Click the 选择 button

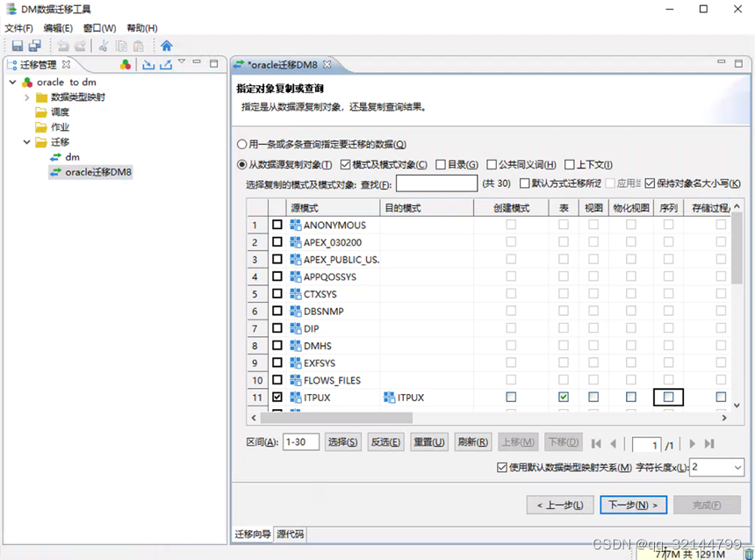point(342,442)
